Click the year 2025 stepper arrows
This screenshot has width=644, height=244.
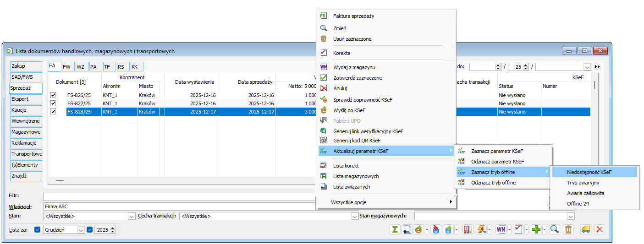[x=113, y=230]
